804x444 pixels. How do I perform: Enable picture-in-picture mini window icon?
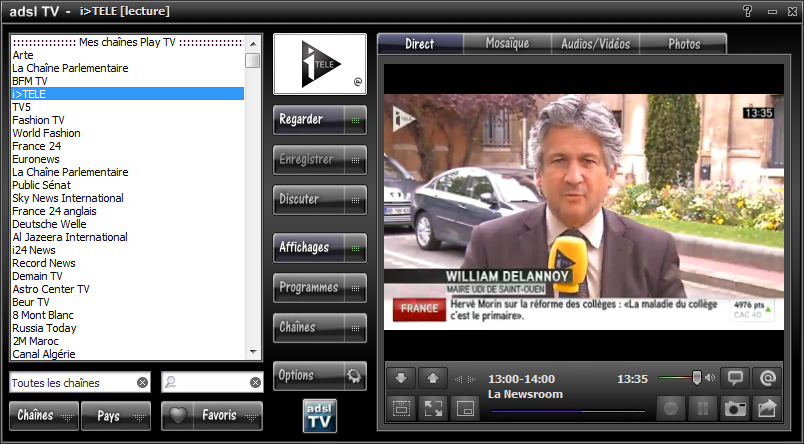pyautogui.click(x=464, y=408)
